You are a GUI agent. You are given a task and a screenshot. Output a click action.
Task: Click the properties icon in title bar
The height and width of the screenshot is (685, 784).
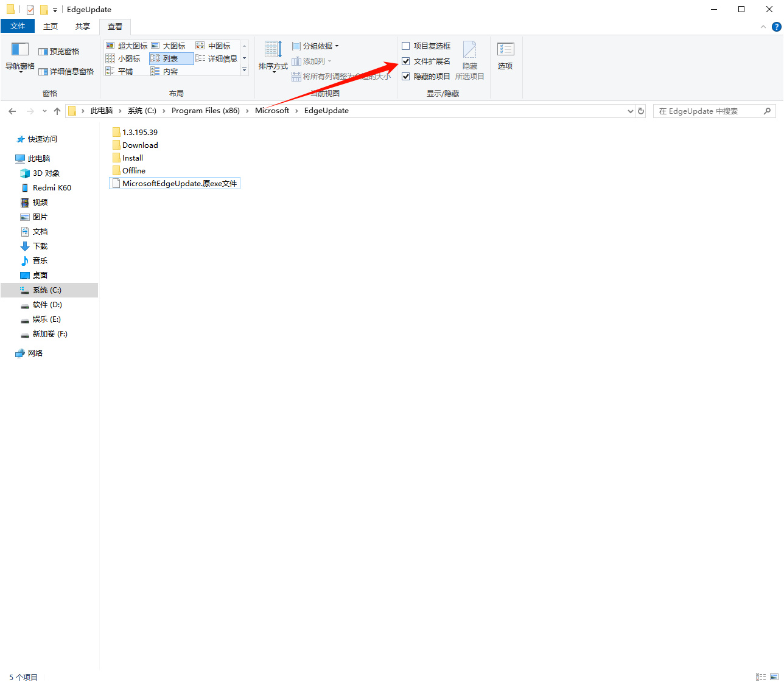click(30, 10)
